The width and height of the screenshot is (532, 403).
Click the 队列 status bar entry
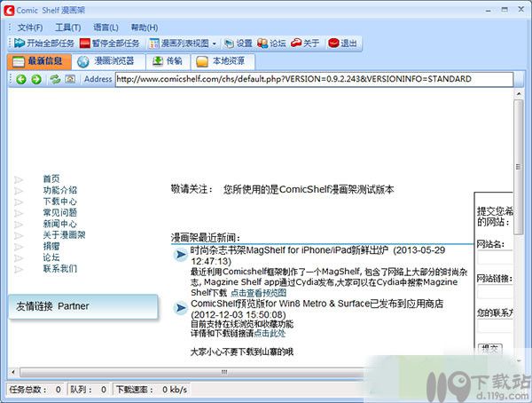(x=88, y=390)
